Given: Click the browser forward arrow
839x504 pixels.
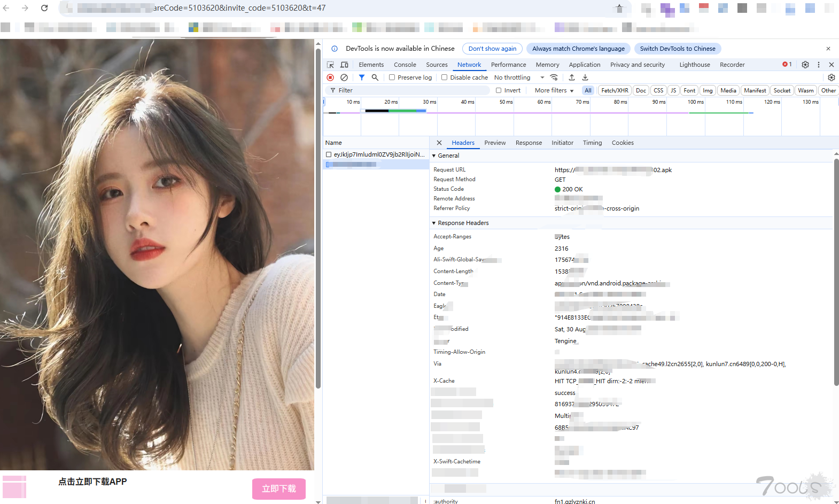Looking at the screenshot, I should [25, 8].
